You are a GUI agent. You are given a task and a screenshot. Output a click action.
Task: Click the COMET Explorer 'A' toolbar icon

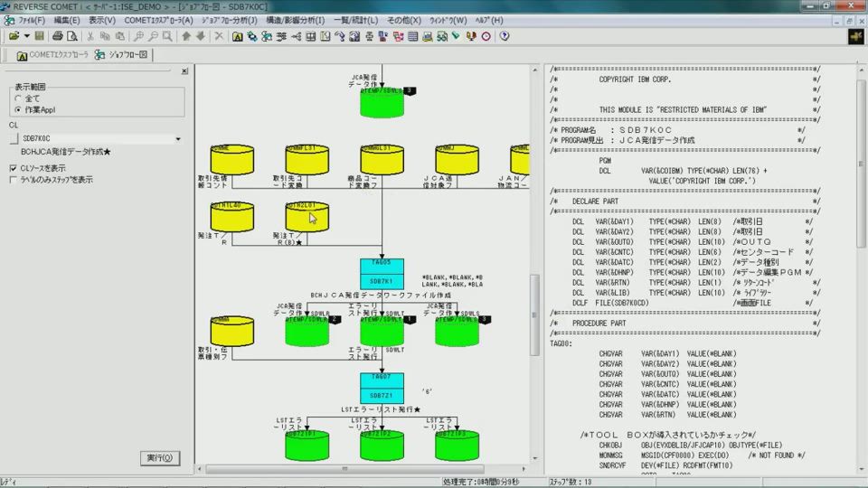coord(237,36)
